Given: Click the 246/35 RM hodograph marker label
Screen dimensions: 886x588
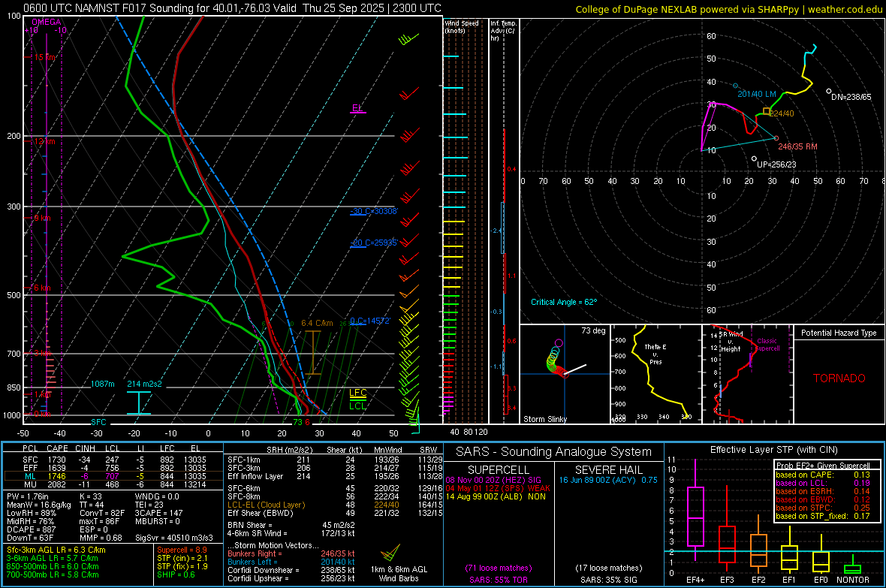Looking at the screenshot, I should pyautogui.click(x=798, y=146).
